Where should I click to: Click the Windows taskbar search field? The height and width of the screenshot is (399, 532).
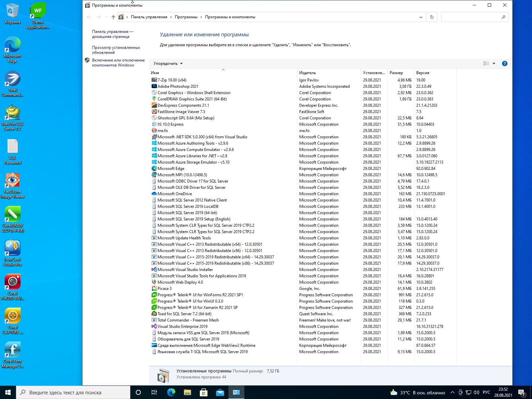pyautogui.click(x=73, y=392)
